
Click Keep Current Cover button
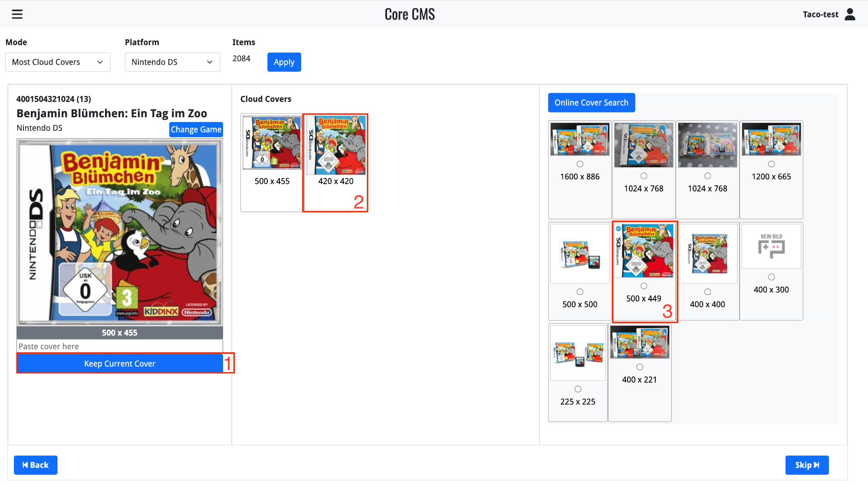(x=120, y=364)
